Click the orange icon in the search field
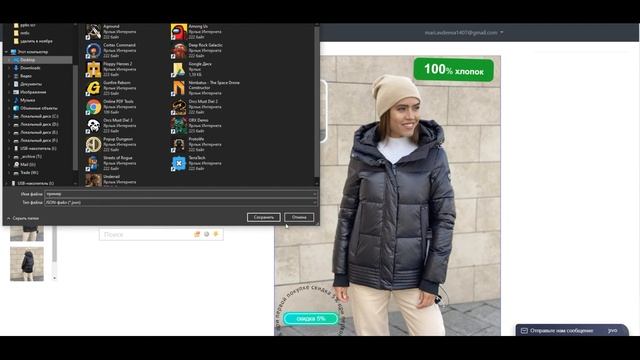 (197, 234)
